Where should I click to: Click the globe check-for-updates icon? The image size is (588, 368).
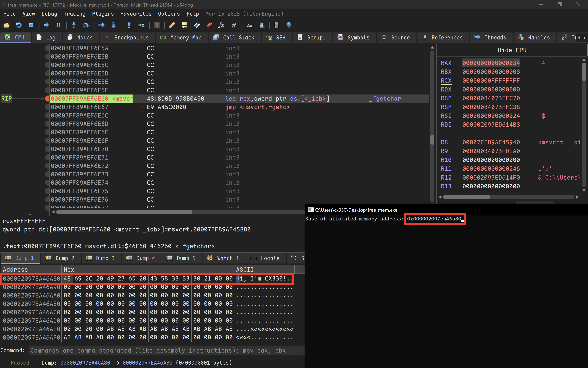(x=289, y=25)
